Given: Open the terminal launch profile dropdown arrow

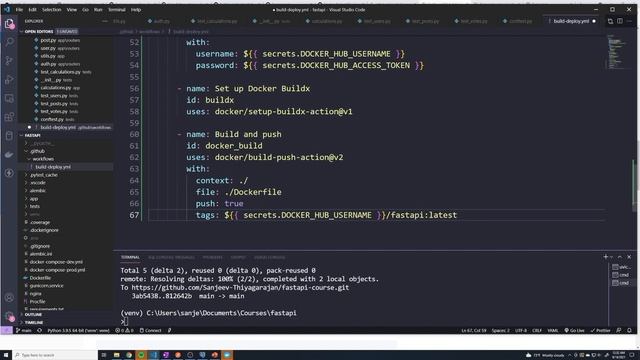Looking at the screenshot, I should (x=611, y=257).
